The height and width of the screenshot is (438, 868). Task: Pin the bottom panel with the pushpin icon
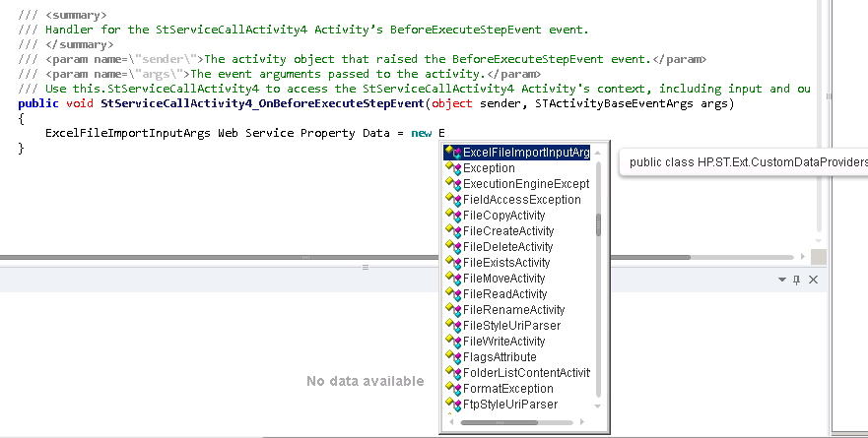coord(796,281)
